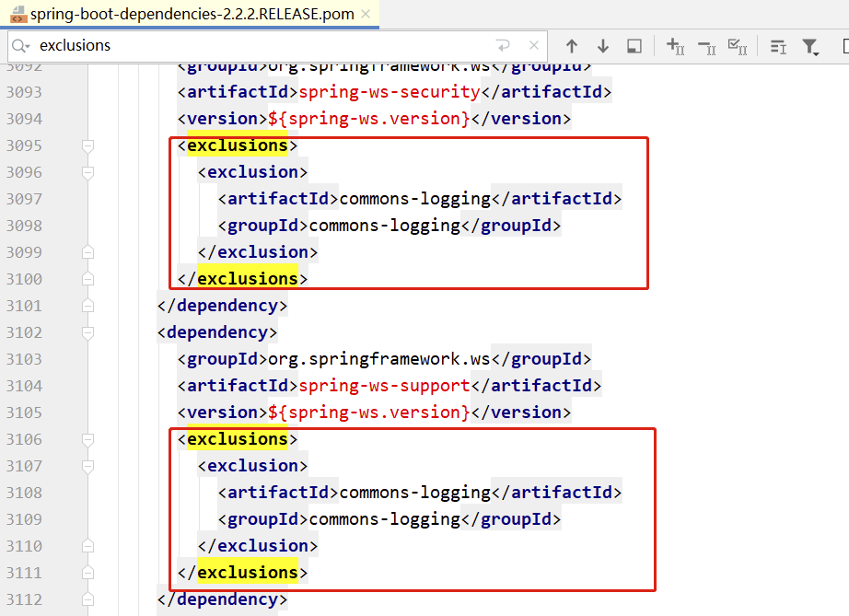Viewport: 849px width, 616px height.
Task: Click highlighted closing exclusions tag line 3100
Action: click(242, 279)
